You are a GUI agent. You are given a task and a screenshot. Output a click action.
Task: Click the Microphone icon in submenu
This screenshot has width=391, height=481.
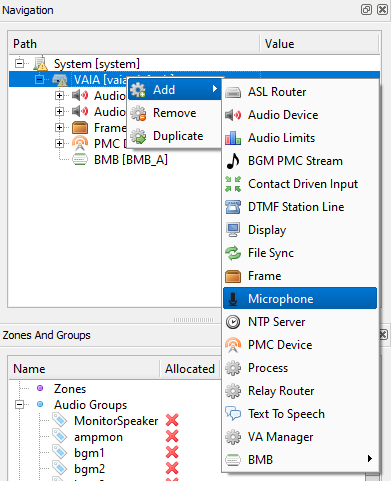point(233,299)
